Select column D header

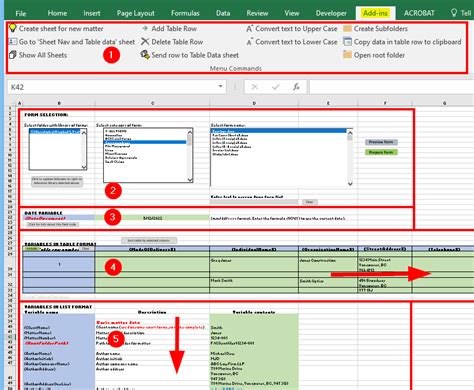point(254,103)
